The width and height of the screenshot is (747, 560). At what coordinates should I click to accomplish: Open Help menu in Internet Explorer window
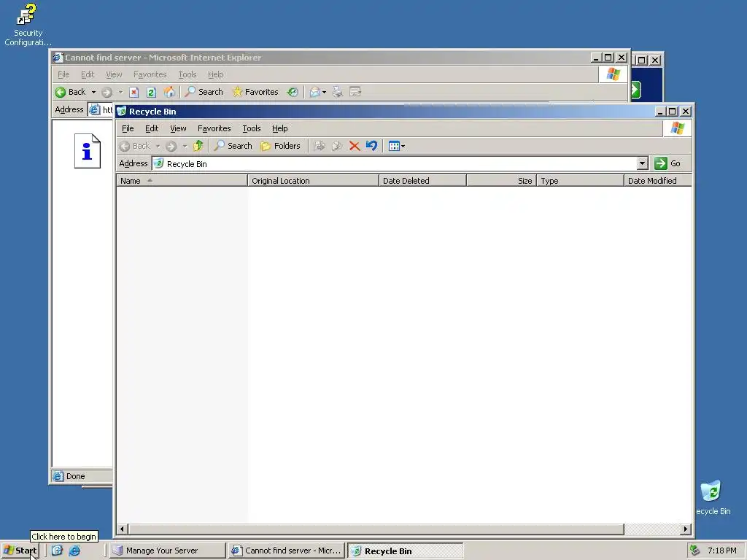point(215,75)
